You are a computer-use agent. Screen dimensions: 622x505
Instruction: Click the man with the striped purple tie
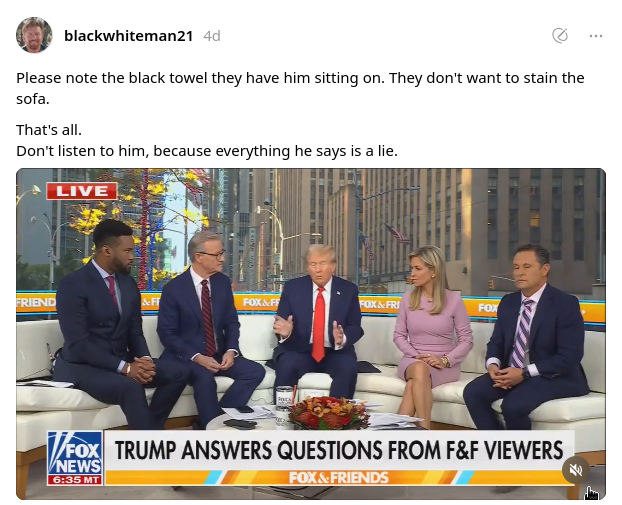click(528, 335)
